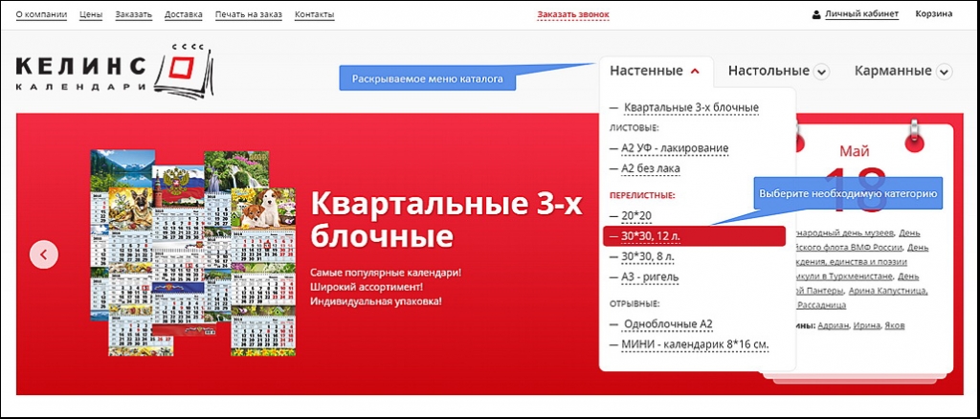This screenshot has height=419, width=980.
Task: Open Печать на заказ link
Action: point(248,14)
